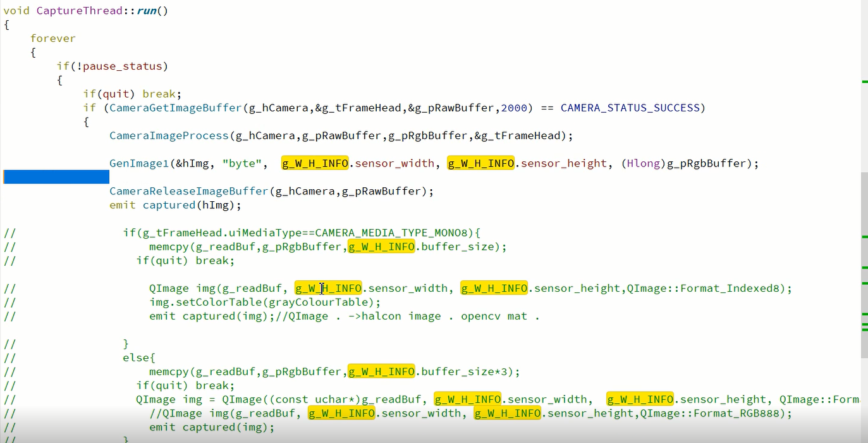Click the forever keyword
Viewport: 868px width, 443px height.
53,39
